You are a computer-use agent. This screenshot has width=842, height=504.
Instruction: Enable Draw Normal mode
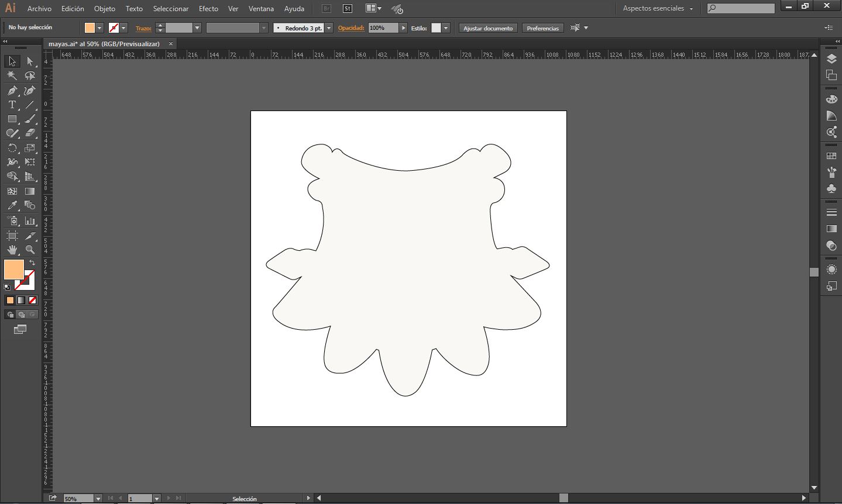[x=10, y=315]
